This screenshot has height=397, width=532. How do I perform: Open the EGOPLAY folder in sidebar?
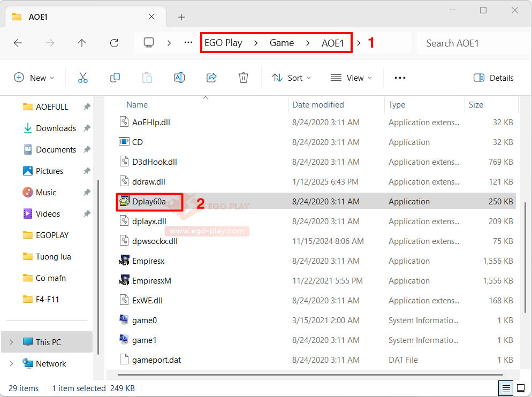(x=52, y=235)
